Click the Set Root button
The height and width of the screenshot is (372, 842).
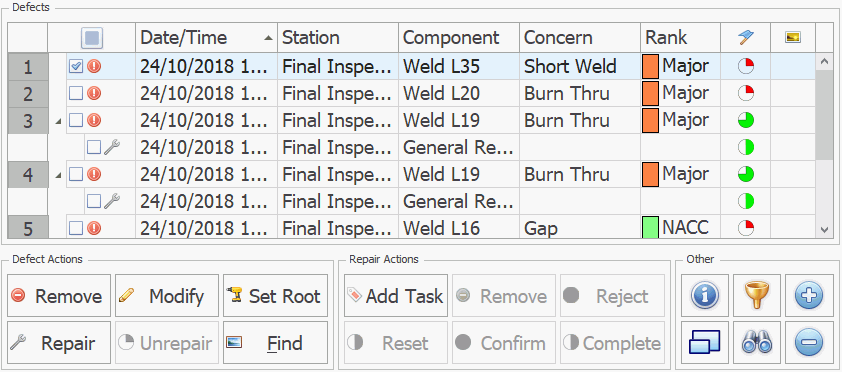pyautogui.click(x=275, y=296)
